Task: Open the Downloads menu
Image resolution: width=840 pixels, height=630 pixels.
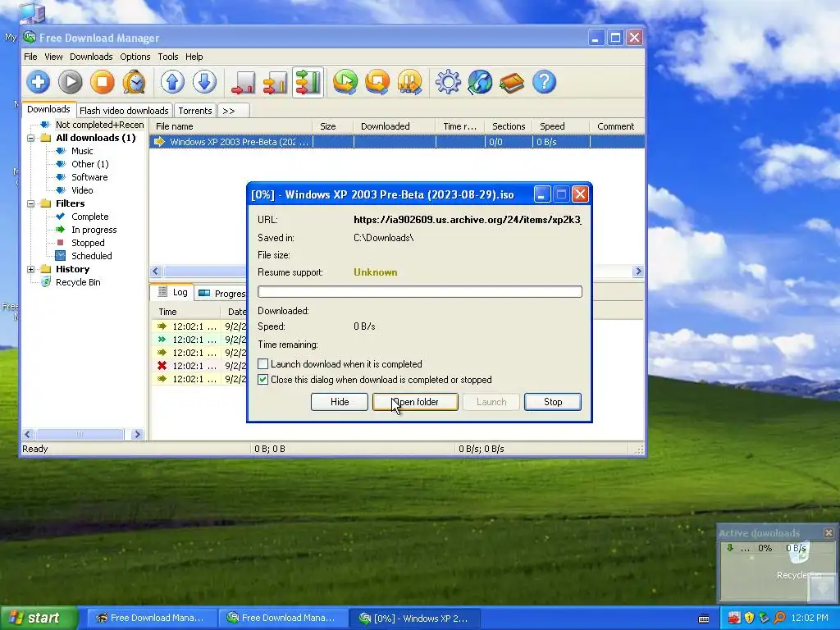Action: [91, 57]
